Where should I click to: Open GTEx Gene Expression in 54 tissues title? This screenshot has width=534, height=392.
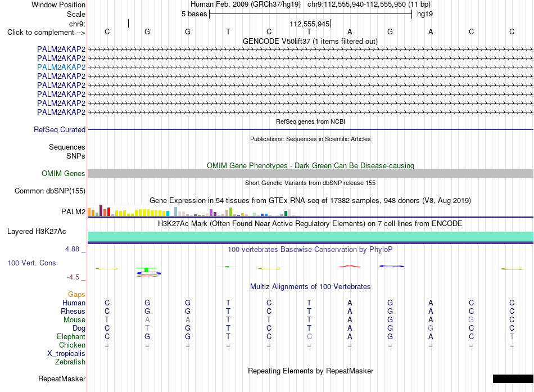tap(310, 200)
